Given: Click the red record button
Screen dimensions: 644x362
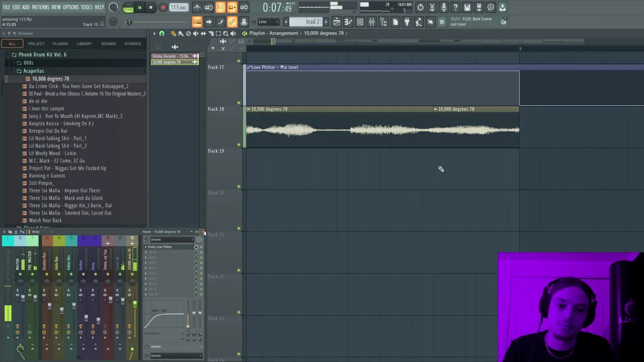Looking at the screenshot, I should (x=163, y=8).
